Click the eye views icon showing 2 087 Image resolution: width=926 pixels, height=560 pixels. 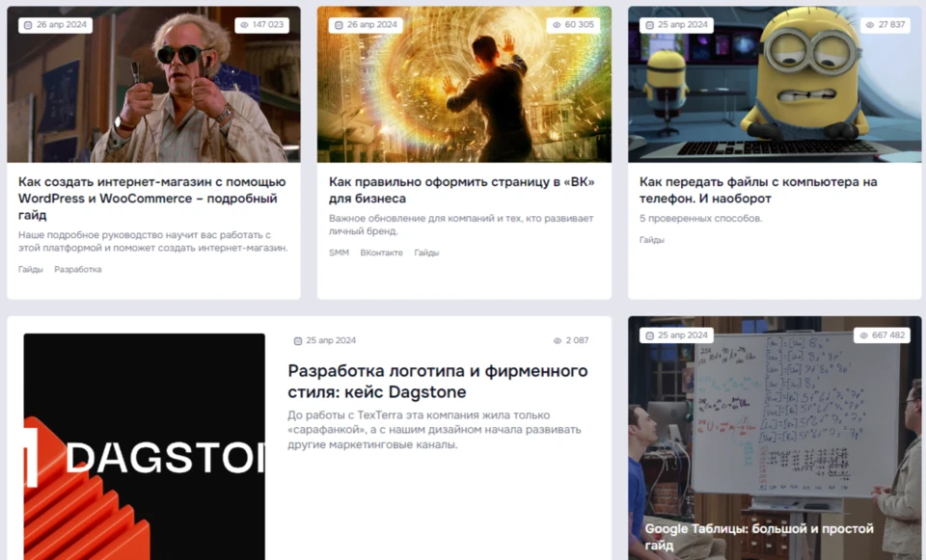click(x=557, y=340)
